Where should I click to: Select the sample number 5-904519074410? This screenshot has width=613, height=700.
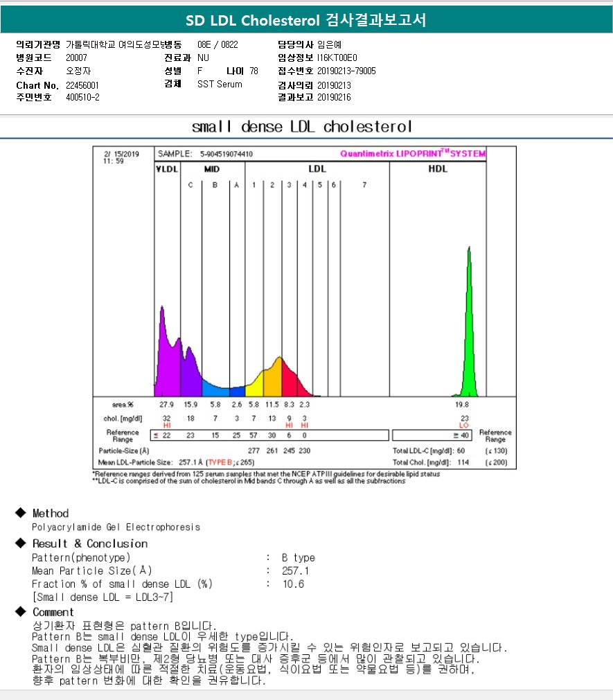(226, 154)
